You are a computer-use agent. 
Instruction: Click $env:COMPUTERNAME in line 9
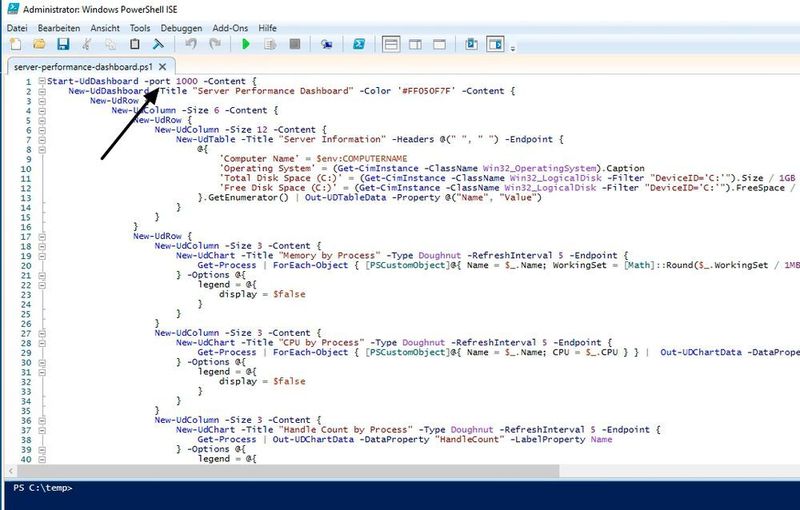tap(362, 159)
